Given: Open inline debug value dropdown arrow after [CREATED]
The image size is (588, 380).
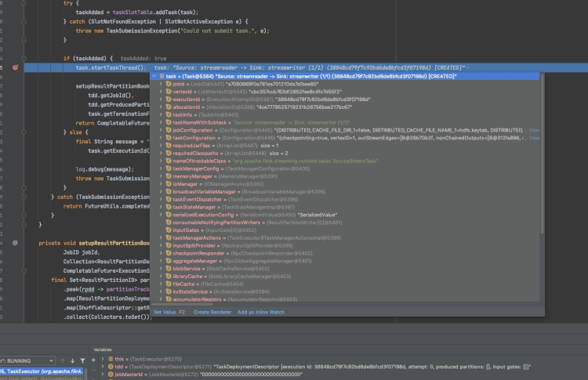Looking at the screenshot, I should [467, 68].
